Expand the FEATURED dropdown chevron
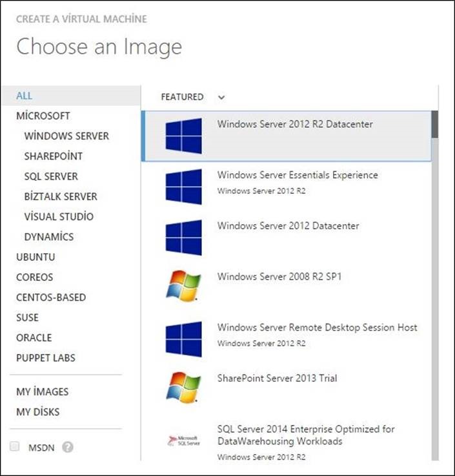This screenshot has height=476, width=455. point(221,98)
